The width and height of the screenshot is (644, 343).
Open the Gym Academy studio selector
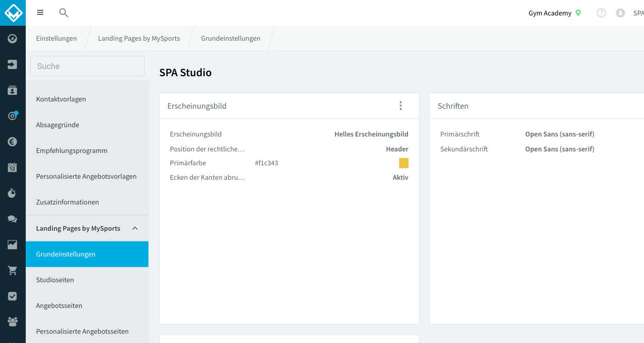tap(555, 13)
